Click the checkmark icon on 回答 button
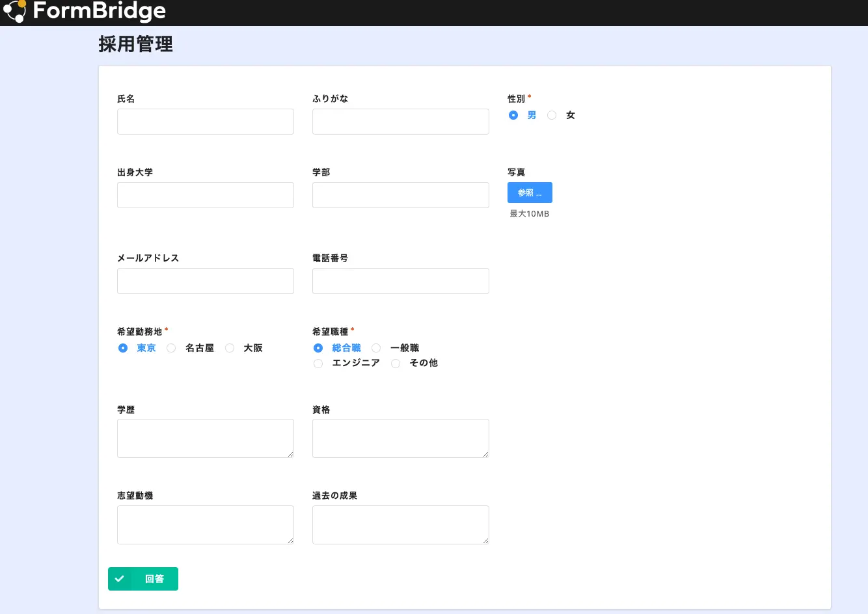The image size is (868, 614). pos(120,579)
